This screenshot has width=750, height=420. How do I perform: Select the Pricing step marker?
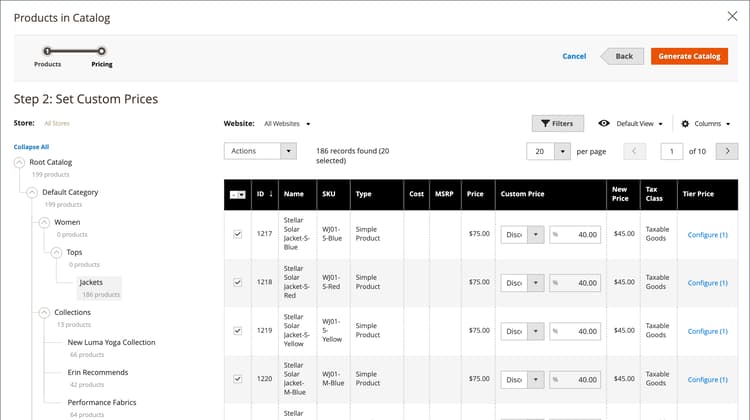coord(101,51)
